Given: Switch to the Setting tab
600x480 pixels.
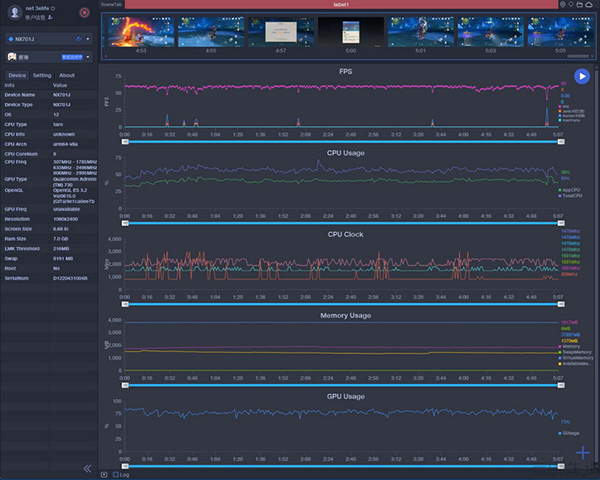Looking at the screenshot, I should (42, 75).
